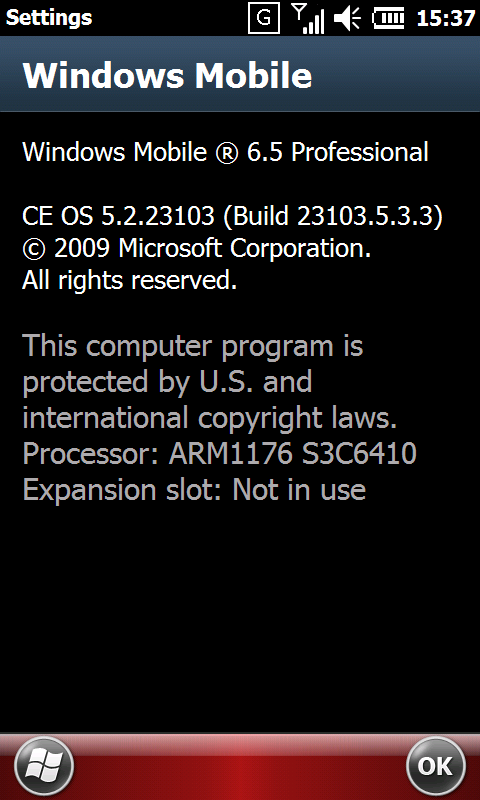Open the Windows Start button

(x=44, y=767)
